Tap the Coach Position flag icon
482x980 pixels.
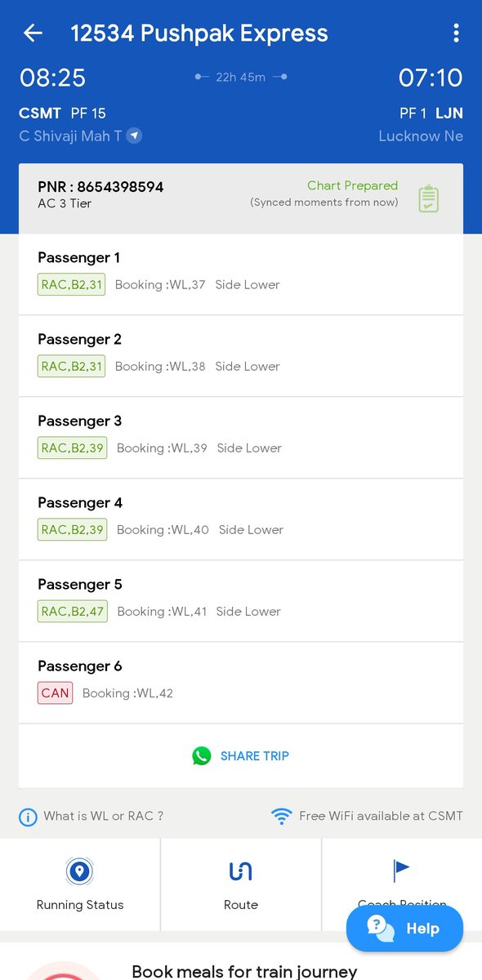[401, 871]
